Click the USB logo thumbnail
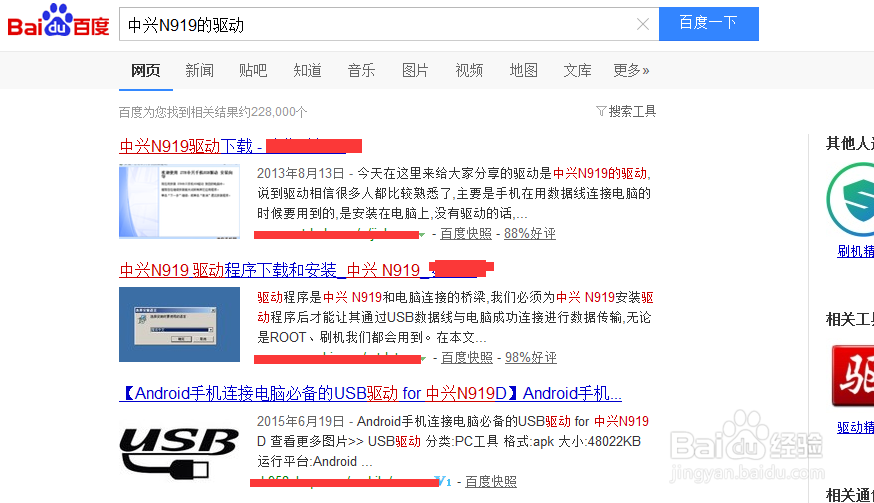Viewport: 874px width, 503px height. tap(179, 453)
